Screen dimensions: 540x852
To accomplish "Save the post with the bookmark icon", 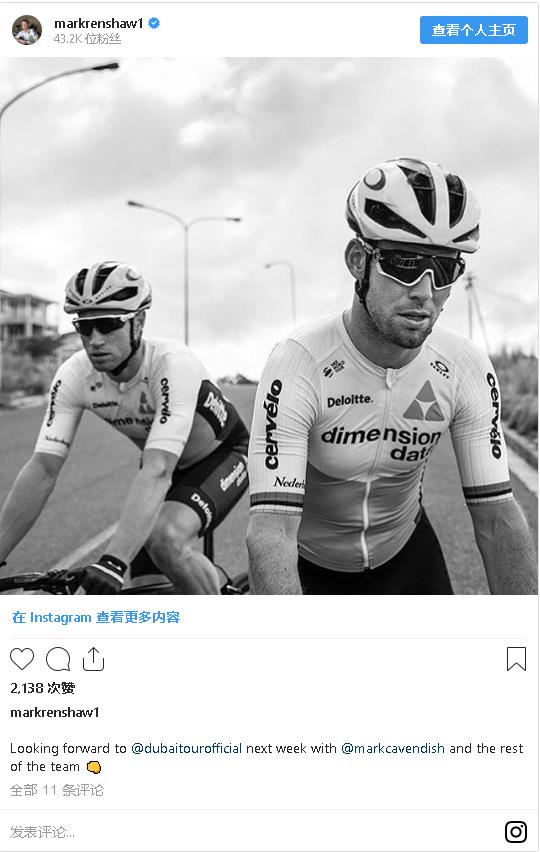I will pos(516,659).
